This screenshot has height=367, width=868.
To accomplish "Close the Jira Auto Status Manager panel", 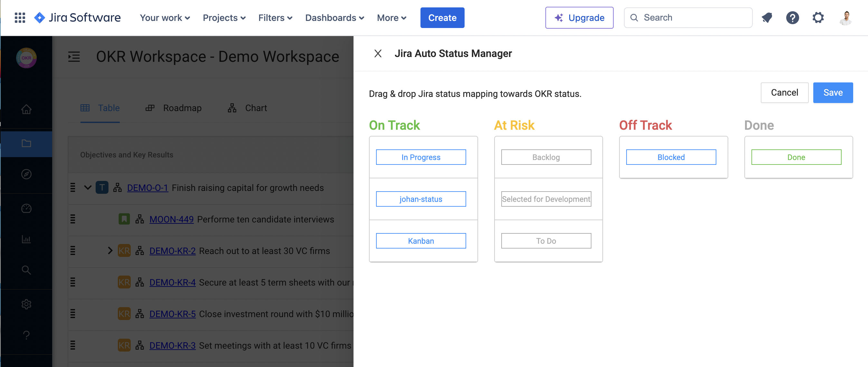I will click(378, 53).
